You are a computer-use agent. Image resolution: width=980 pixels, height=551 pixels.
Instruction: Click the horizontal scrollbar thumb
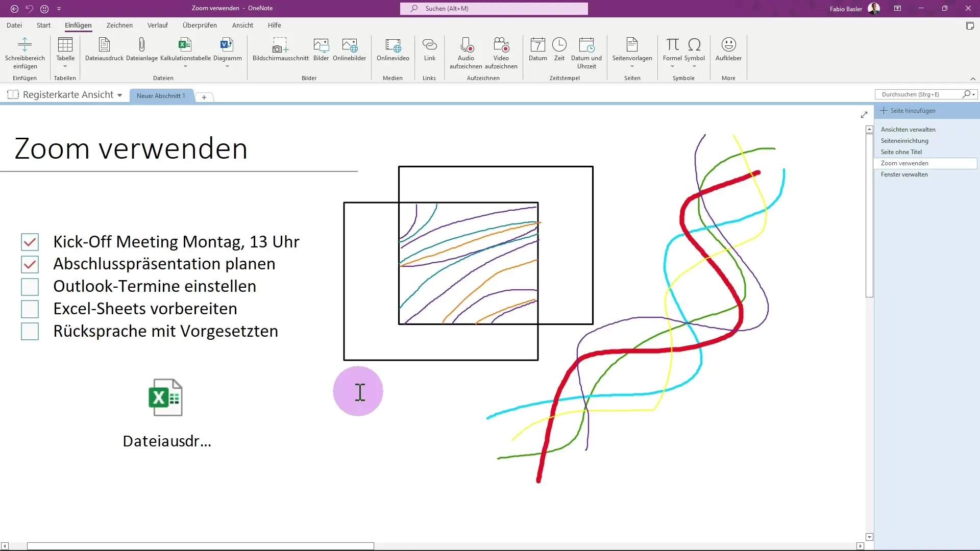click(x=201, y=546)
